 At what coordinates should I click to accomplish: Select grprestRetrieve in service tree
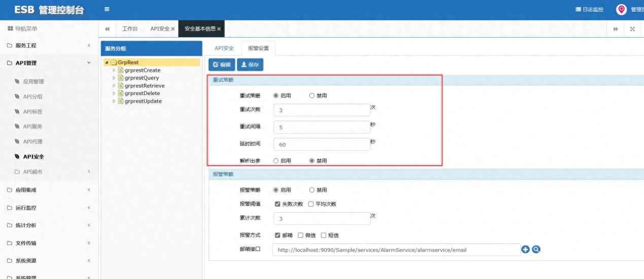[x=145, y=85]
